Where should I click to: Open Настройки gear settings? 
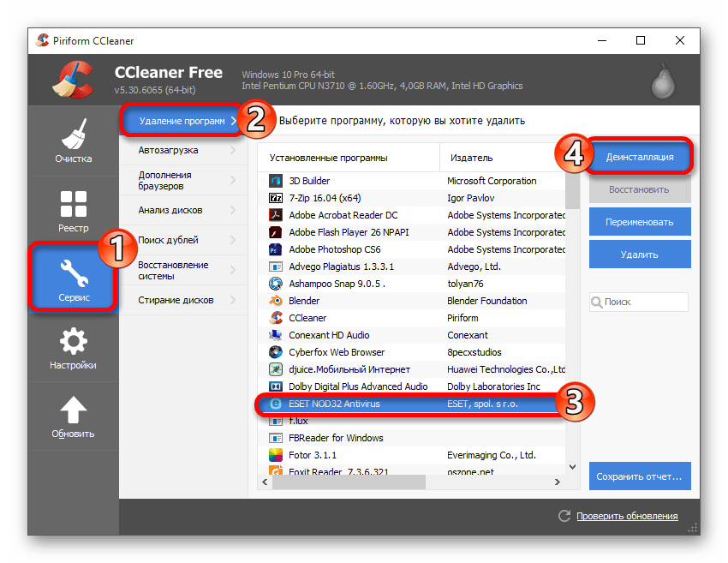74,349
